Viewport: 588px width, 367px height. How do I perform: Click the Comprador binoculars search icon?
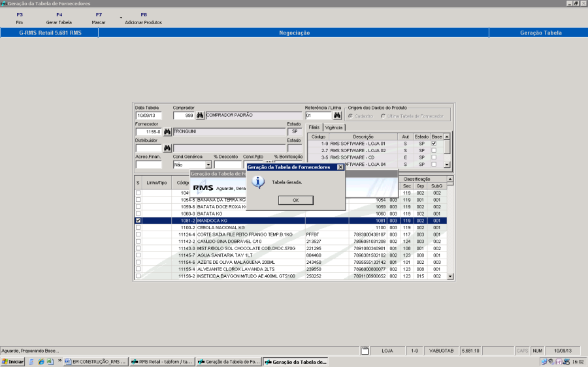click(x=200, y=116)
